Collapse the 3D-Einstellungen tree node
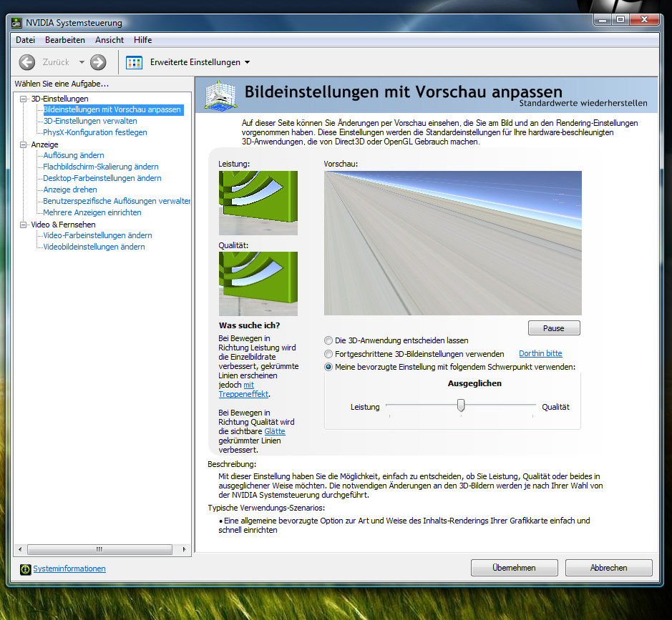The image size is (672, 620). [23, 99]
